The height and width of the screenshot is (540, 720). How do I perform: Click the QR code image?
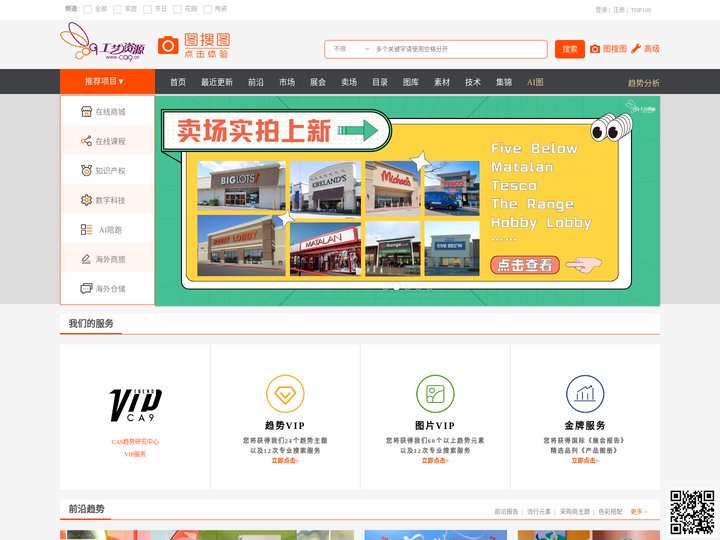point(692,513)
